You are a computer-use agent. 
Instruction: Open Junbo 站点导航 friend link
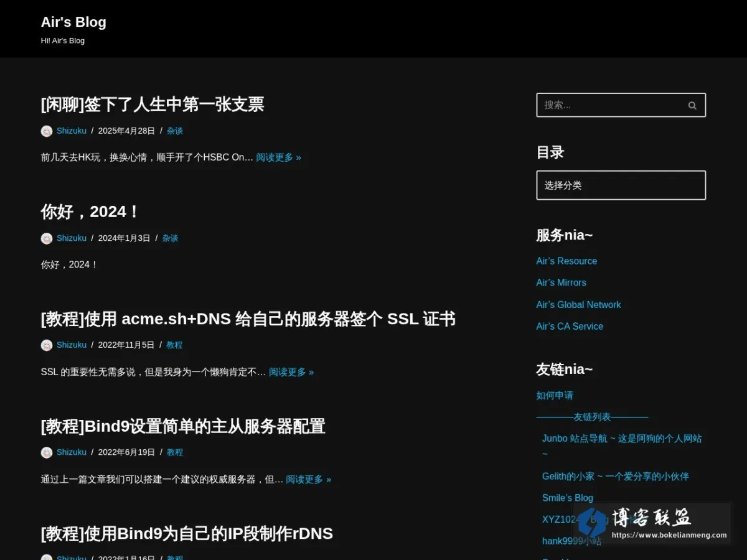coord(622,446)
